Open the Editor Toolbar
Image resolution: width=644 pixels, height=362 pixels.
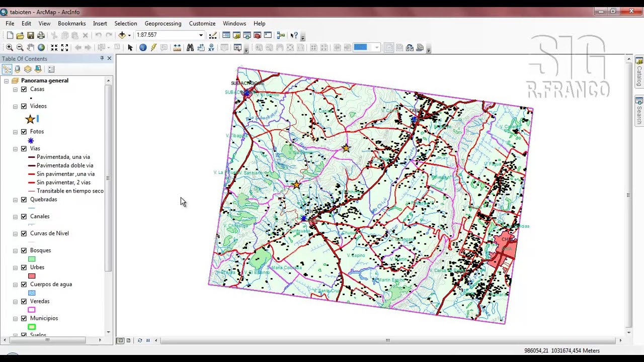click(213, 35)
